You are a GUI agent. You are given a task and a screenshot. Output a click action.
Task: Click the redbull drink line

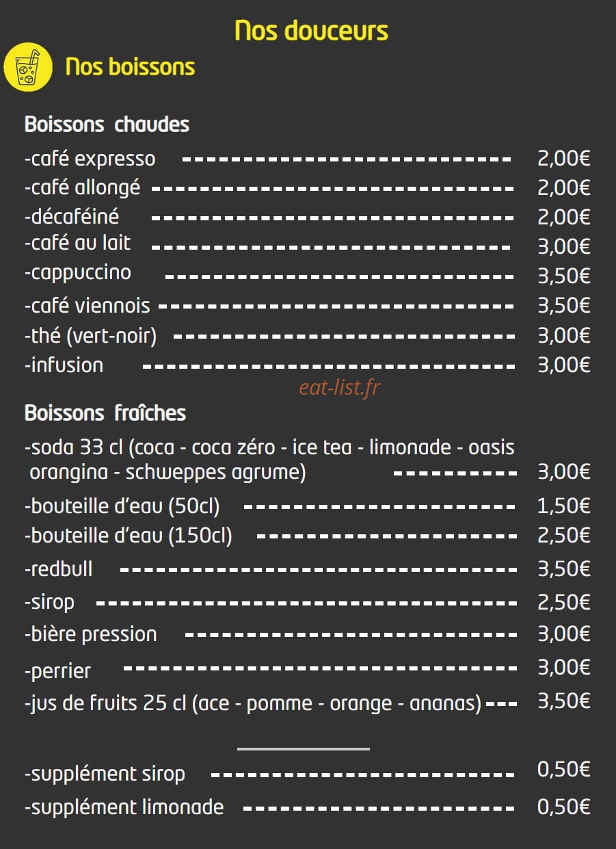(x=308, y=569)
